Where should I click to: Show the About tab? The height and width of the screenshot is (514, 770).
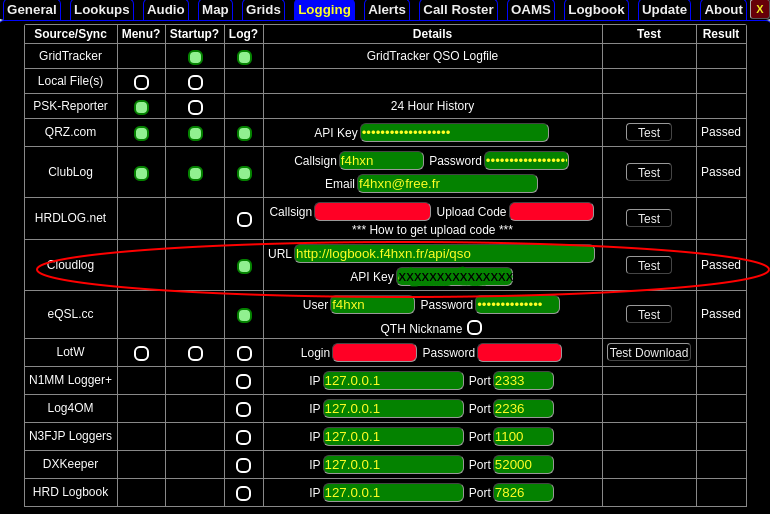(724, 10)
